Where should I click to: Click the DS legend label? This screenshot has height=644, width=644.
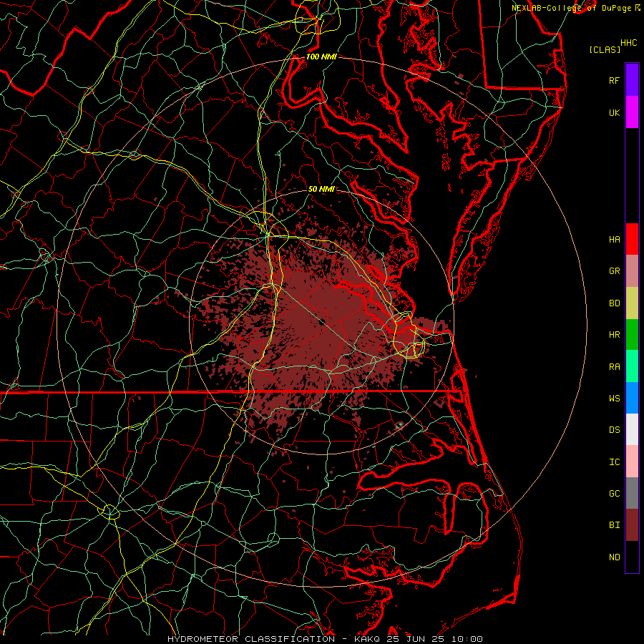[x=614, y=430]
